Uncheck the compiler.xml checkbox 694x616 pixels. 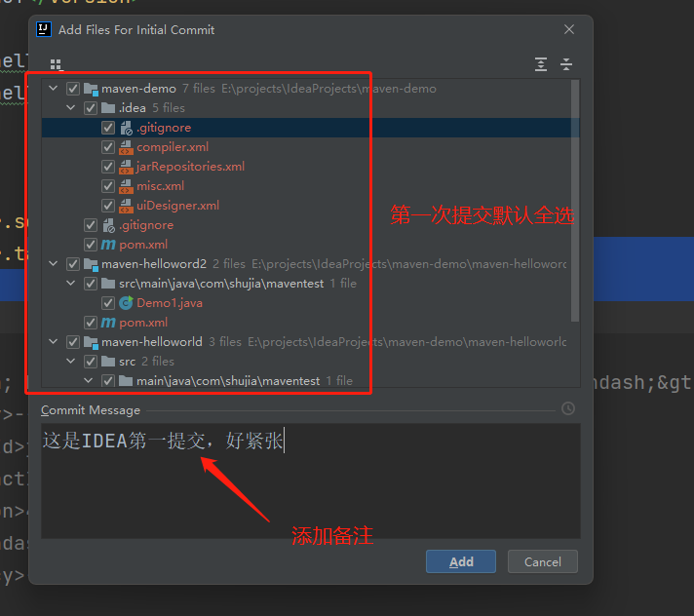pos(108,147)
